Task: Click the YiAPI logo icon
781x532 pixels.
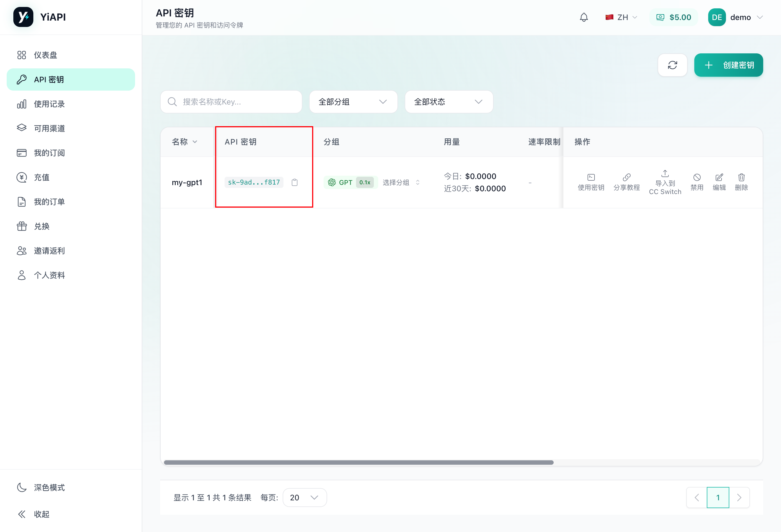Action: (x=23, y=17)
